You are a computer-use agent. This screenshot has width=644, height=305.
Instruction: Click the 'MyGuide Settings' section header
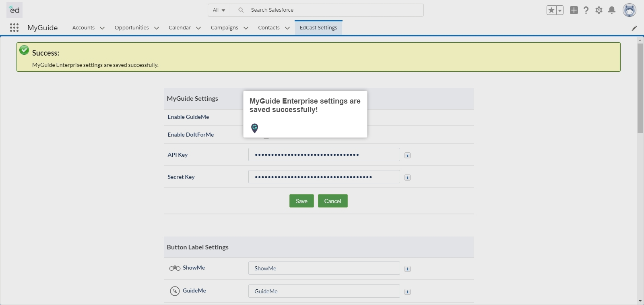[x=192, y=98]
